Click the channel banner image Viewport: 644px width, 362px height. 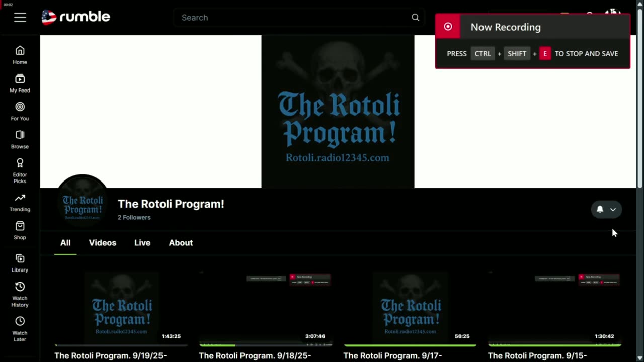[x=338, y=112]
